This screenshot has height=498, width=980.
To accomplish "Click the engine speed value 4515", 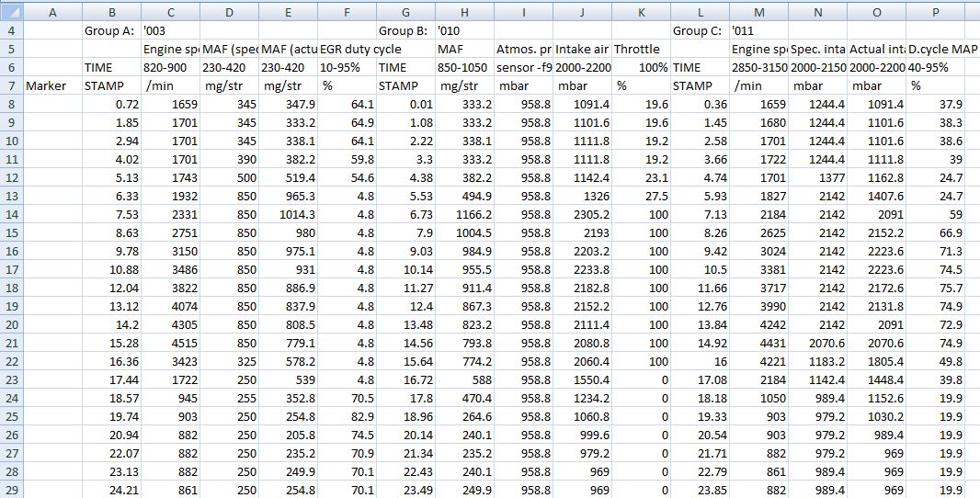I will [170, 343].
